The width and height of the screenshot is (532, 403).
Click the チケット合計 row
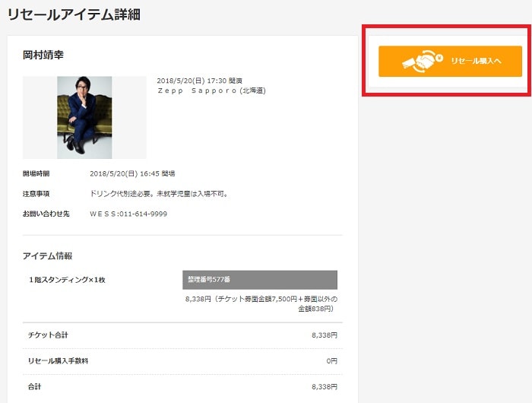(182, 335)
